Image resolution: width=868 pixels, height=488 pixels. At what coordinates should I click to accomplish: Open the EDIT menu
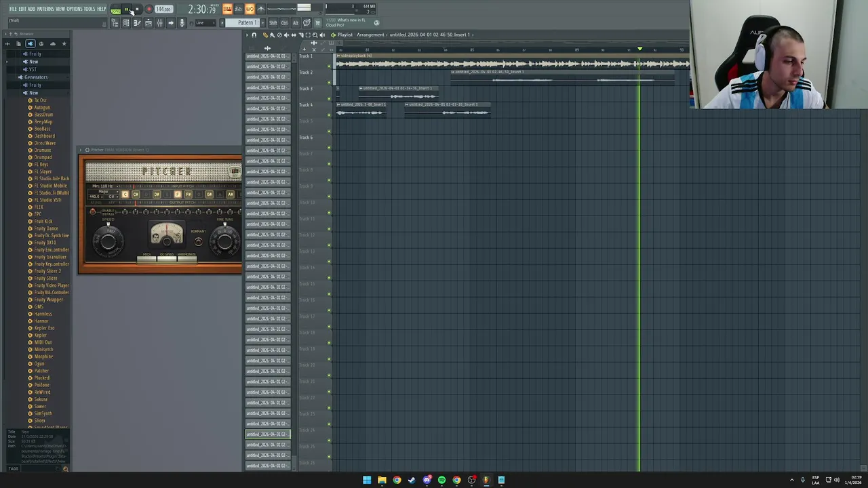click(x=22, y=9)
